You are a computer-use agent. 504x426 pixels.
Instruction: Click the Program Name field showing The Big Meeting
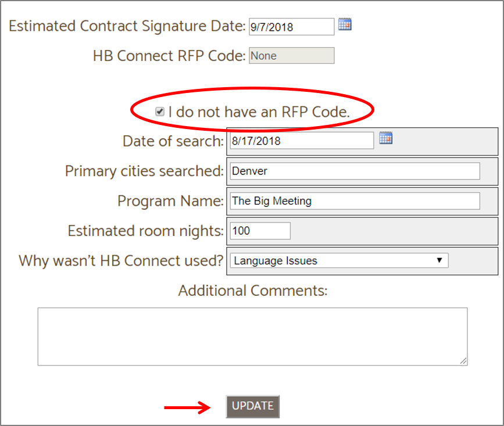[x=355, y=201]
